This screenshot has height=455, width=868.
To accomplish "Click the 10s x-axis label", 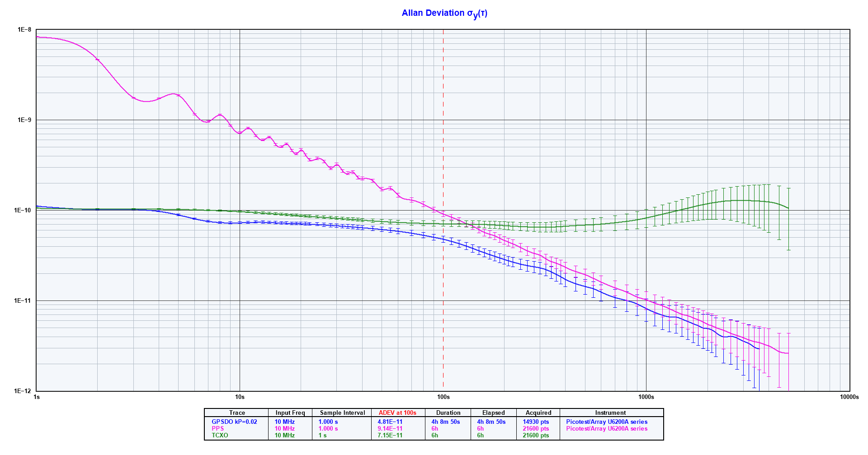I will coord(240,397).
